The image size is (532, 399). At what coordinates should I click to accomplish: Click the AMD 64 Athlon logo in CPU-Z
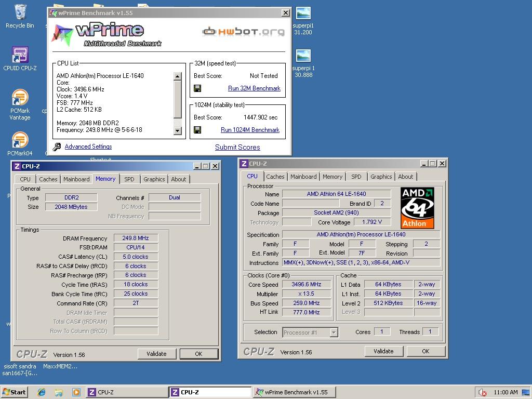(x=417, y=208)
